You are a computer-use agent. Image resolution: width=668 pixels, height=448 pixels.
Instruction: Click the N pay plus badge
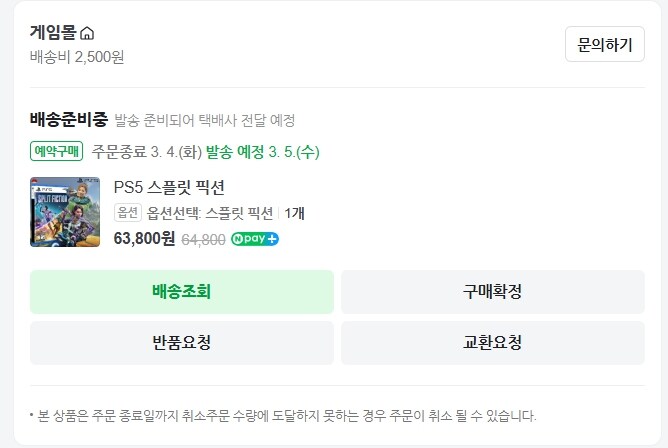[x=255, y=239]
